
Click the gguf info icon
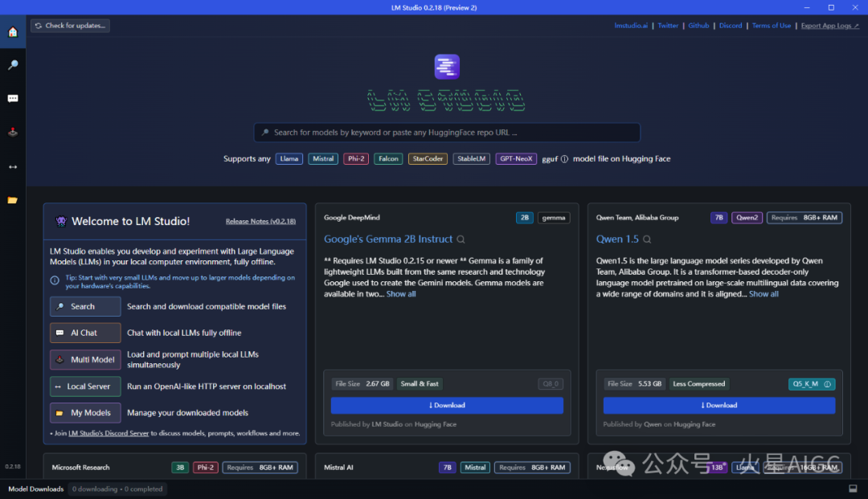pos(564,159)
